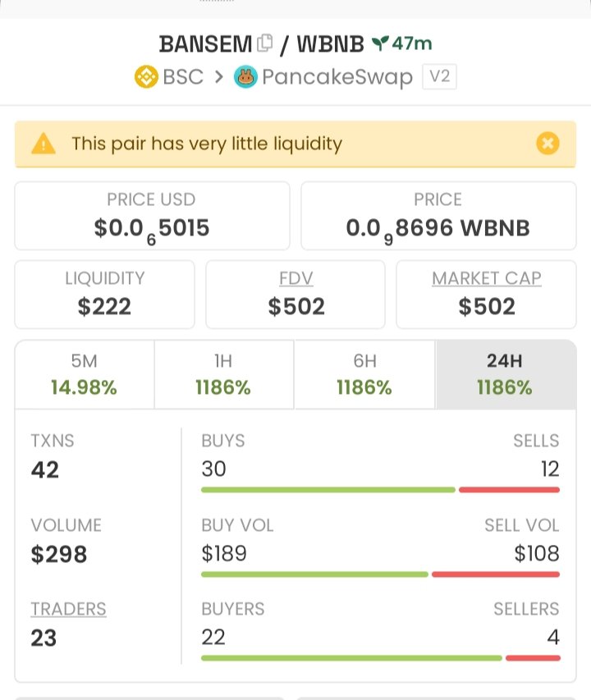Select the 1H timeframe tab
The width and height of the screenshot is (591, 700).
coord(223,374)
